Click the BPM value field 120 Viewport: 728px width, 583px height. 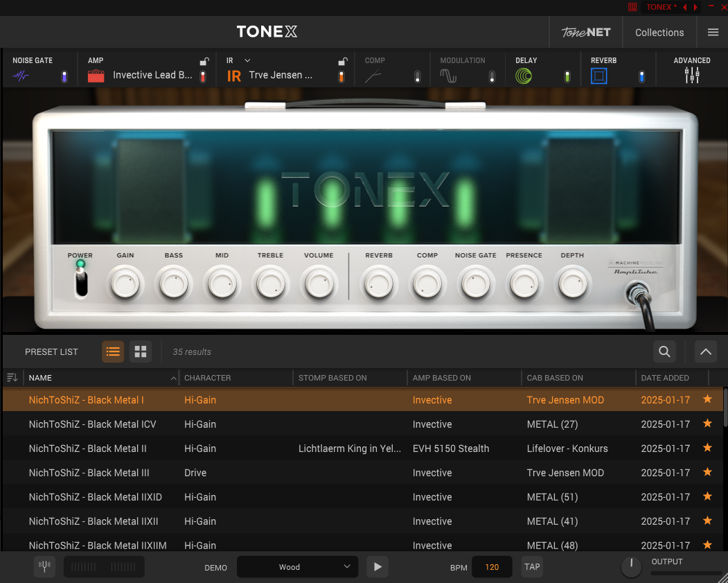492,567
